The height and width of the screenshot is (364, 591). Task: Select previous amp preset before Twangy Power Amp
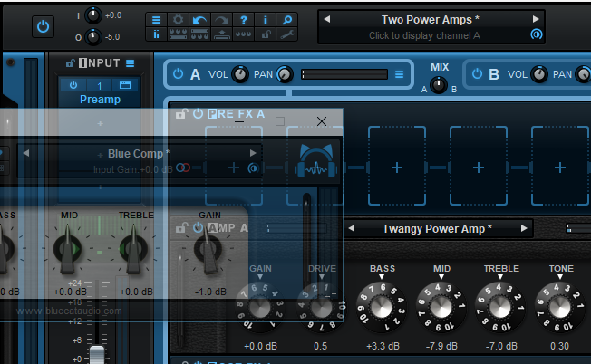(352, 228)
